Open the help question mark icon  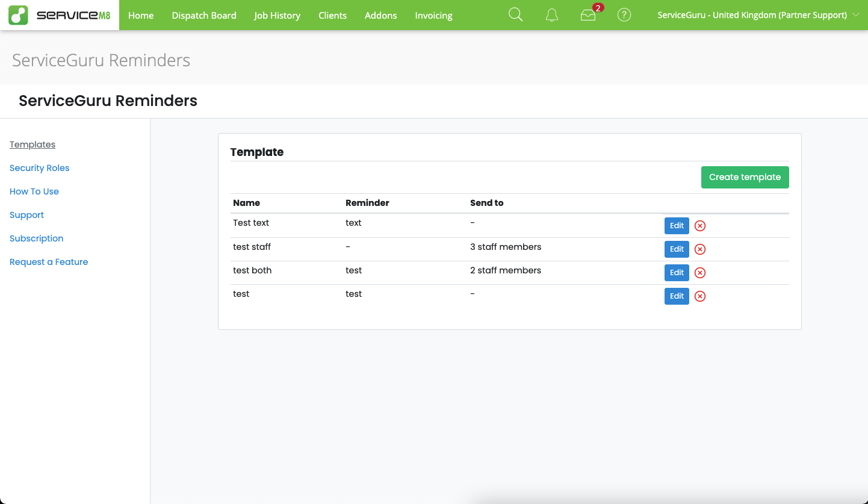[624, 15]
